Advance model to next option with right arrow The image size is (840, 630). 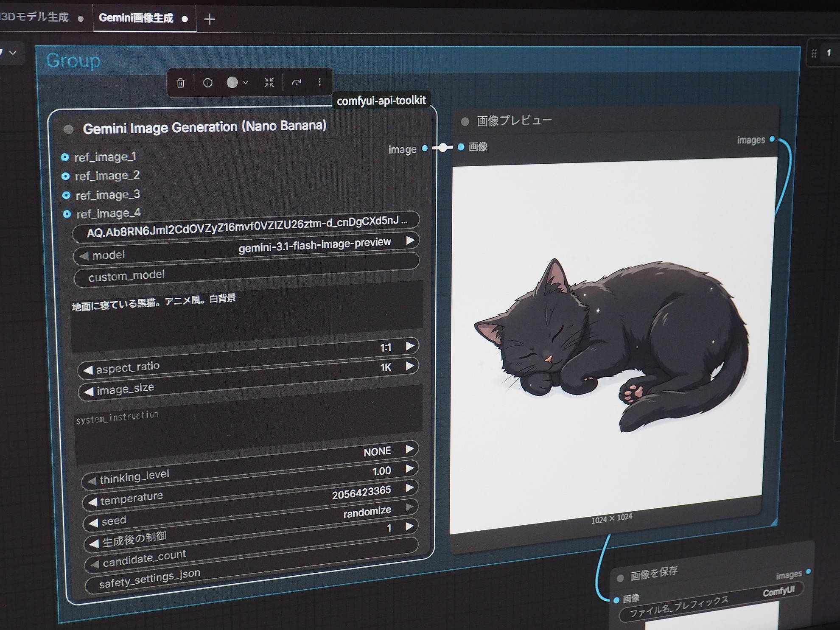[x=410, y=241]
